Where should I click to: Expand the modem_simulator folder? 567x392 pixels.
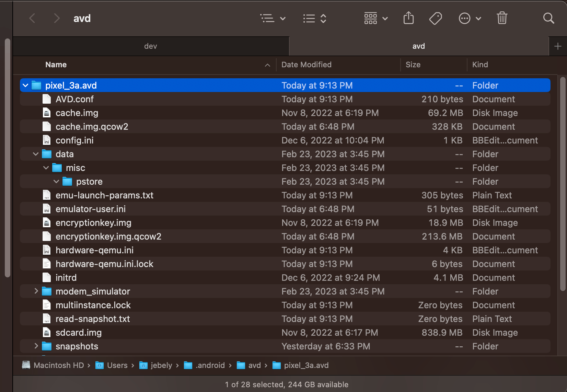pos(36,291)
